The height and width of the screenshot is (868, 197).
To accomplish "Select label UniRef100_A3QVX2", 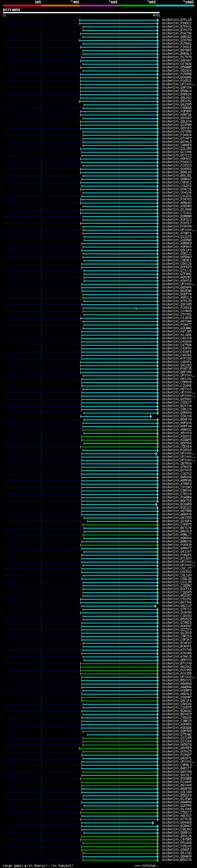I will coord(176,436).
